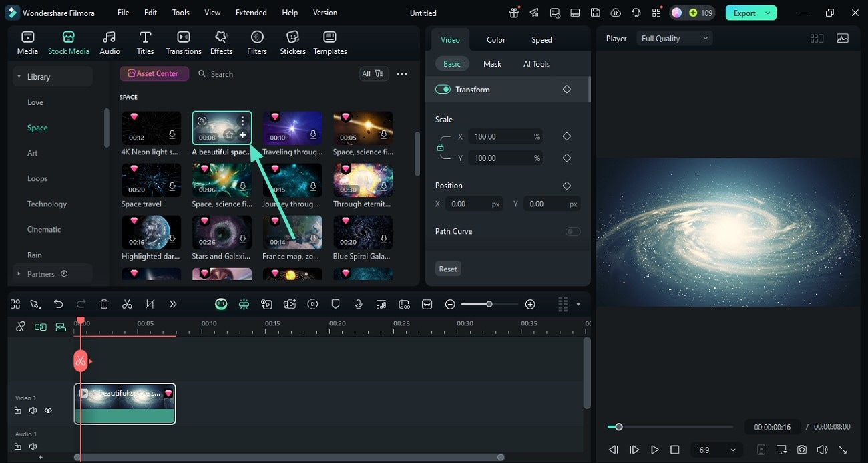Image resolution: width=868 pixels, height=463 pixels.
Task: Open the cloud upload icon
Action: [616, 13]
